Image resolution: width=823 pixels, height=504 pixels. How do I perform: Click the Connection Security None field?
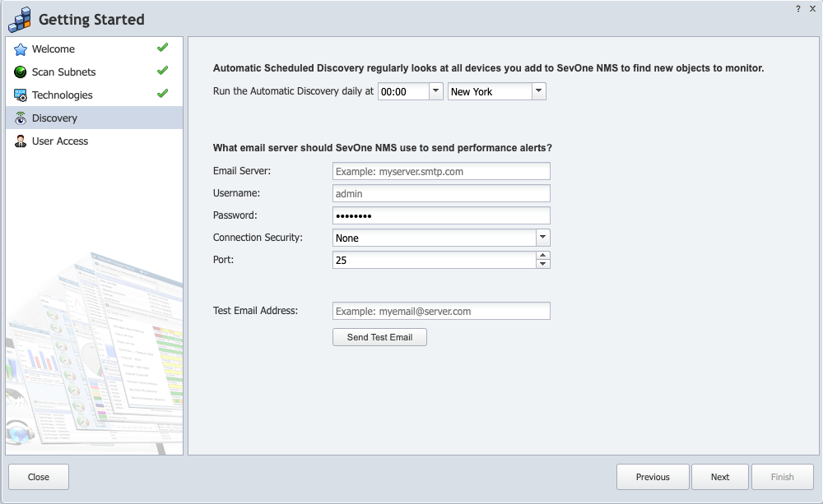[435, 238]
